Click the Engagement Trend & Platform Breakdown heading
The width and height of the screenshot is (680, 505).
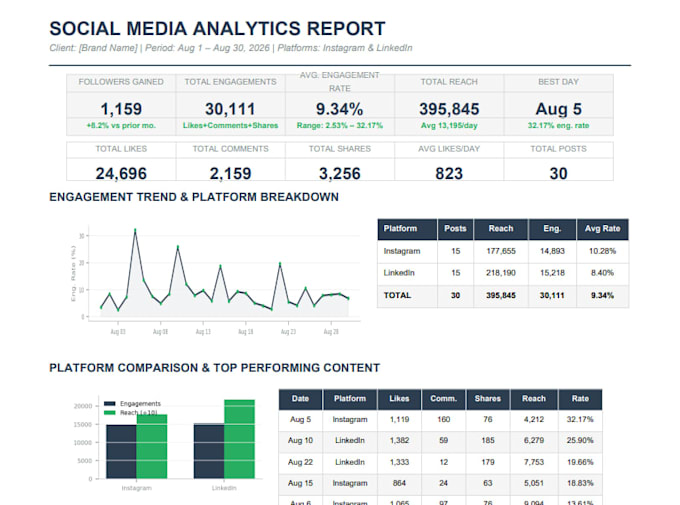click(194, 197)
